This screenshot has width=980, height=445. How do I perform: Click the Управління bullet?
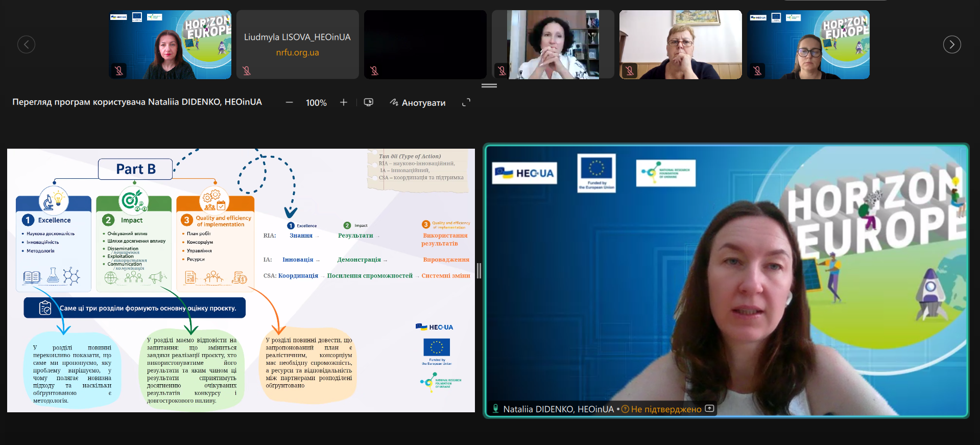click(x=199, y=251)
